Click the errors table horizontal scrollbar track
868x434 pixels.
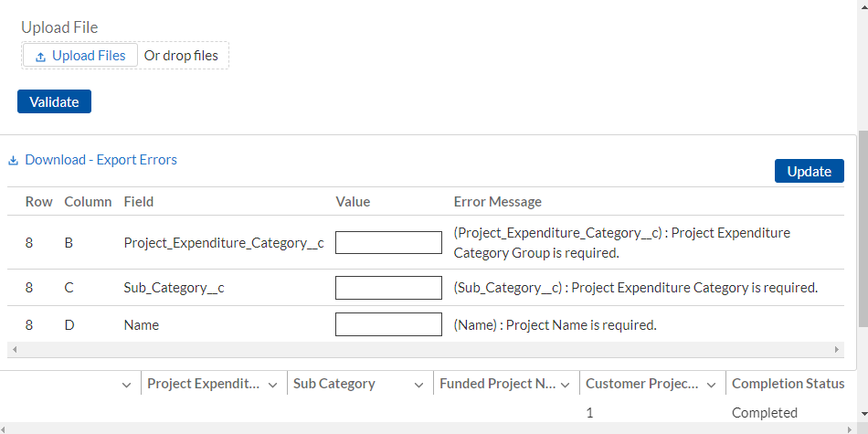pos(426,350)
